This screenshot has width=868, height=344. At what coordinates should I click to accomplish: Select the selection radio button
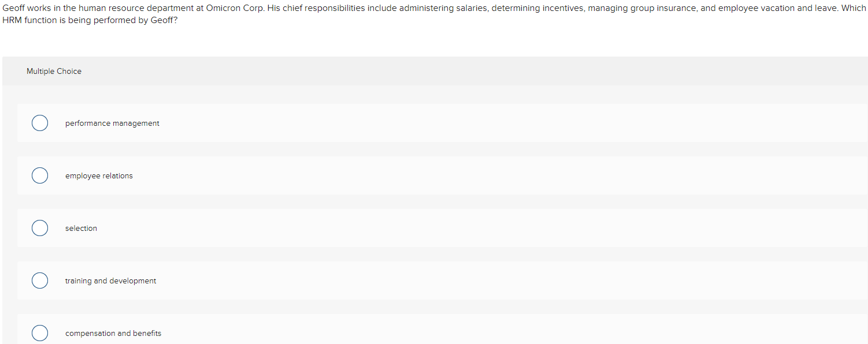click(x=39, y=228)
